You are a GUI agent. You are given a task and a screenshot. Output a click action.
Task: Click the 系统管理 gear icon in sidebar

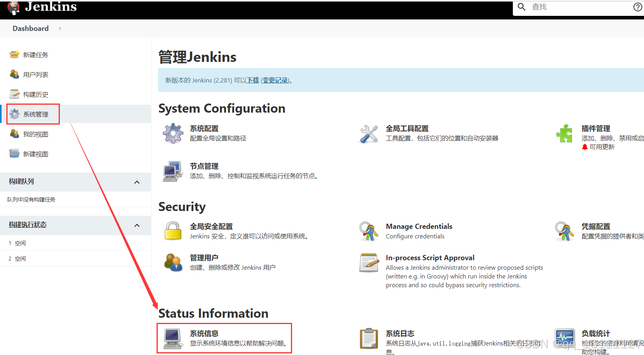click(x=14, y=114)
